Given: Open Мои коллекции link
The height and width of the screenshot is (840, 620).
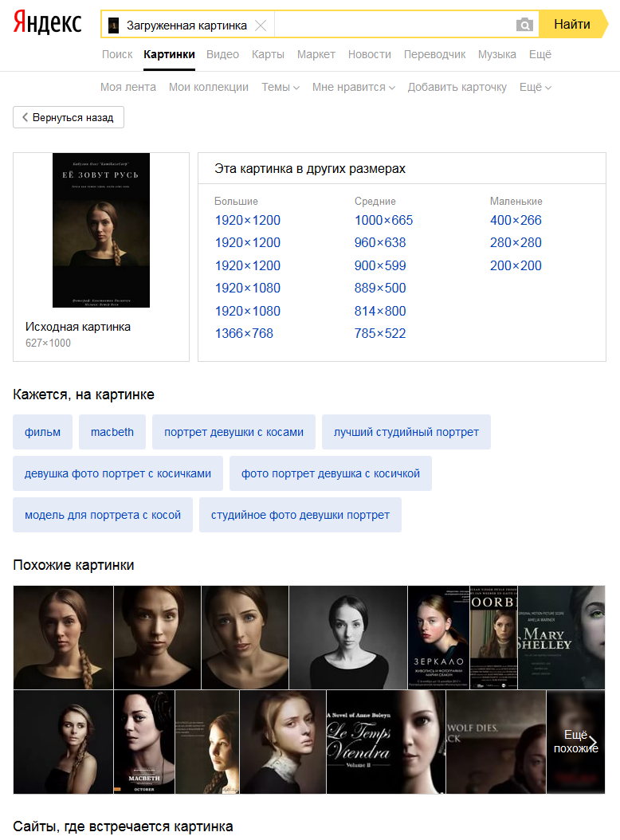Looking at the screenshot, I should pos(209,87).
